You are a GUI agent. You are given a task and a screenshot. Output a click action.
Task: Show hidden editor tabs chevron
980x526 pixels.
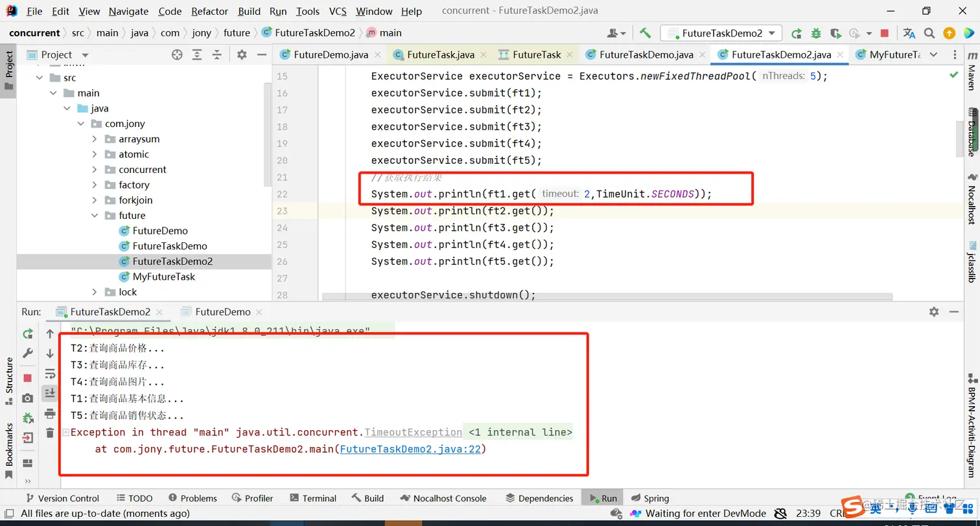point(933,55)
